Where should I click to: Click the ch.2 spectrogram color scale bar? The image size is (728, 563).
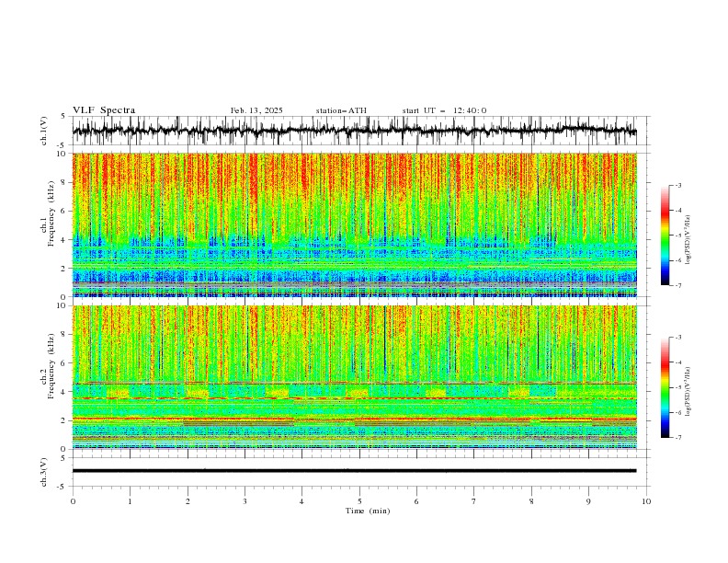(665, 387)
